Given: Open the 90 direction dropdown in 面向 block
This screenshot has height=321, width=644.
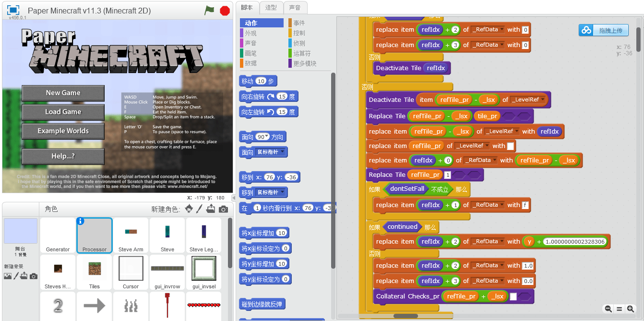Looking at the screenshot, I should click(x=267, y=136).
